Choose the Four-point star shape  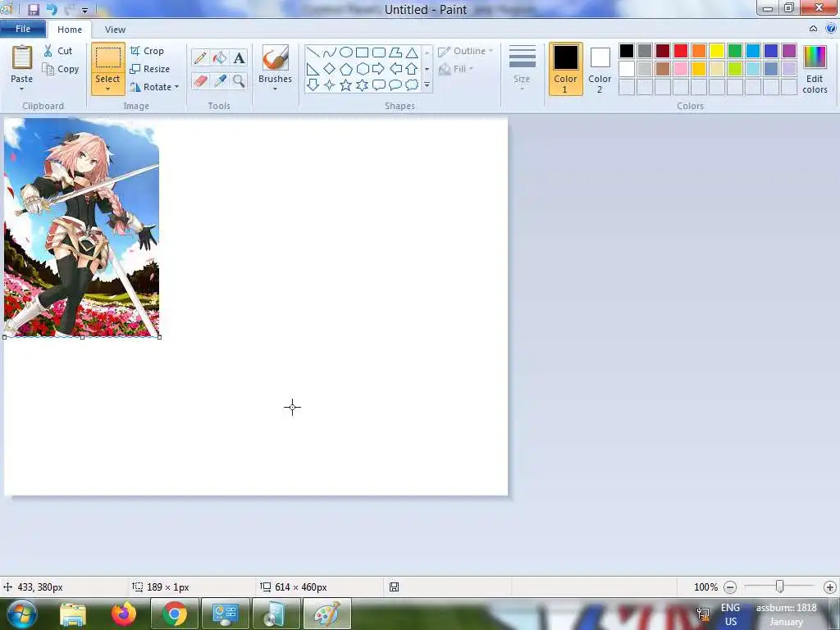tap(330, 84)
